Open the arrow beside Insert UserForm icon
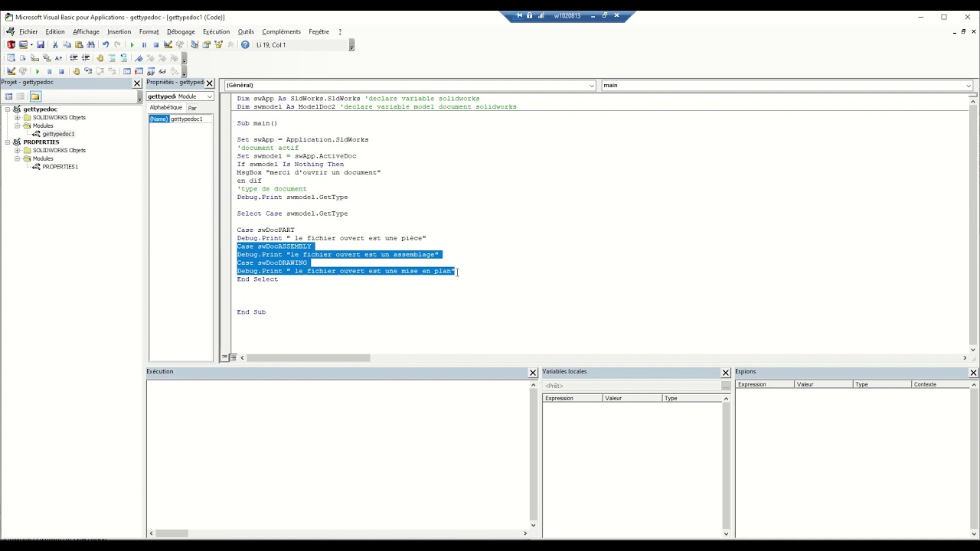Viewport: 980px width, 551px height. click(x=31, y=44)
